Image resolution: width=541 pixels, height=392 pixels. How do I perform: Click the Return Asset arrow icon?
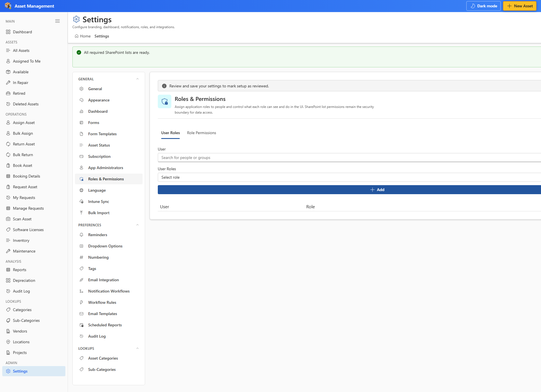coord(8,144)
